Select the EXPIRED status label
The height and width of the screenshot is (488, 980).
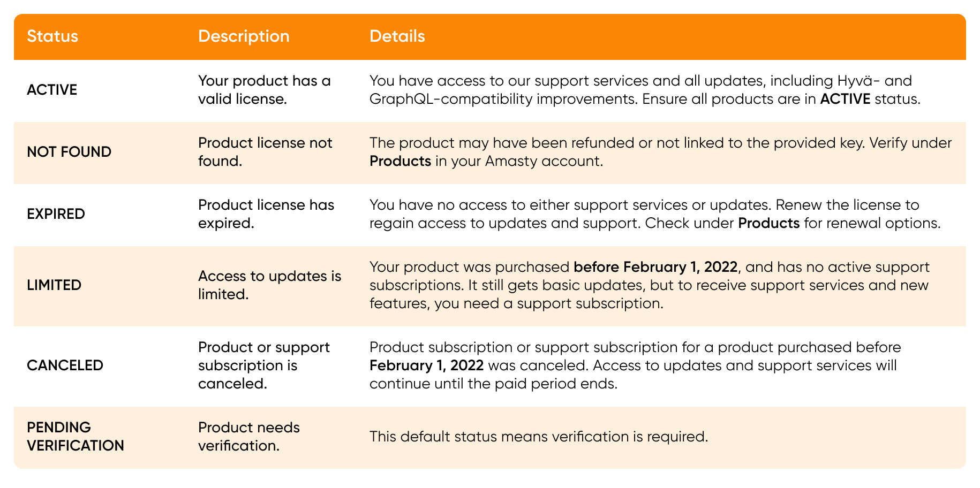point(56,214)
